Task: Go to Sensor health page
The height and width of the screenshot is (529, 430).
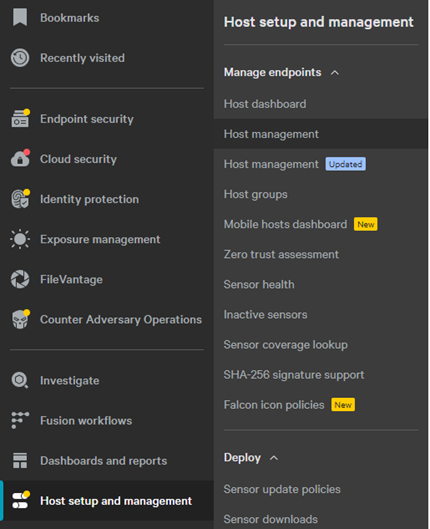Action: pos(259,284)
